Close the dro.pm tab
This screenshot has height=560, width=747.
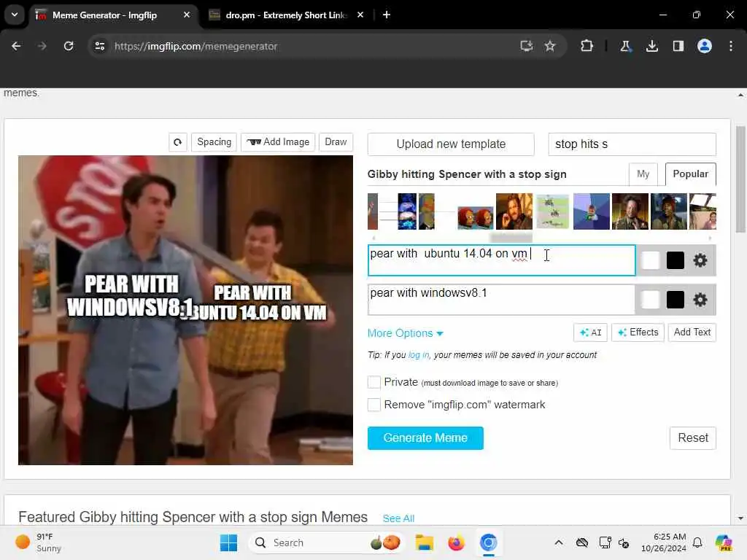coord(360,15)
